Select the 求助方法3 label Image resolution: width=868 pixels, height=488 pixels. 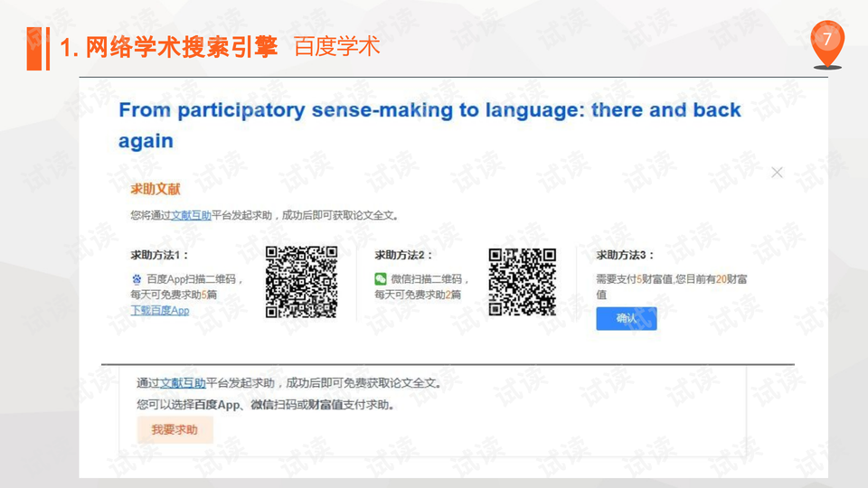[x=625, y=256]
